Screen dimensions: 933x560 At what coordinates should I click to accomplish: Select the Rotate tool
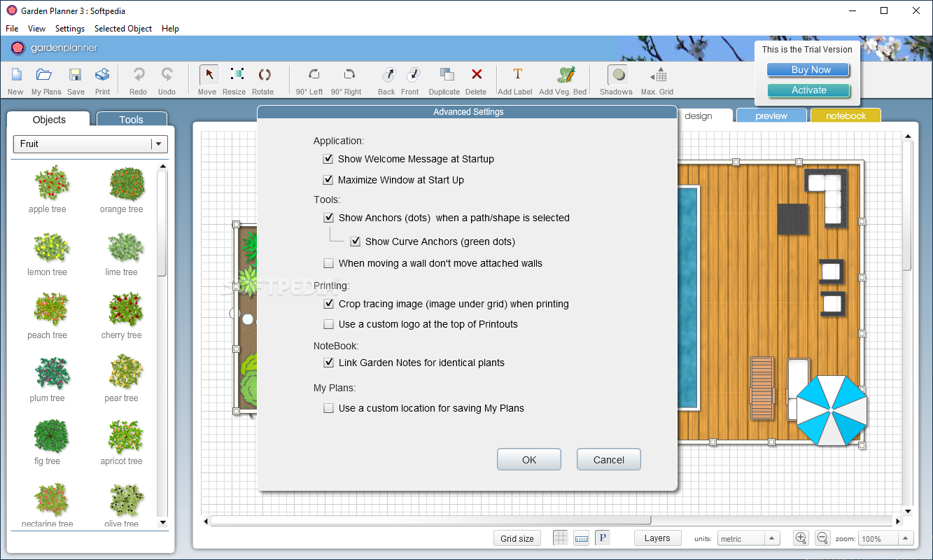pyautogui.click(x=264, y=75)
